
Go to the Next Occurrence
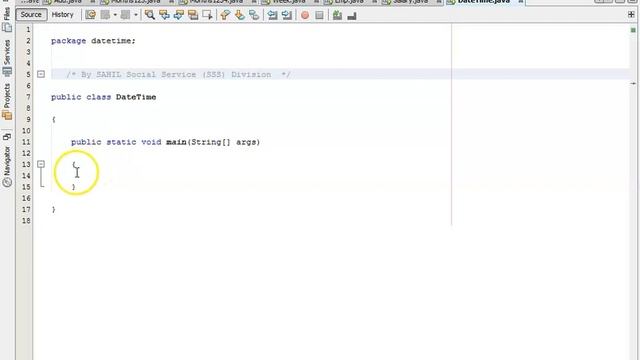[179, 15]
